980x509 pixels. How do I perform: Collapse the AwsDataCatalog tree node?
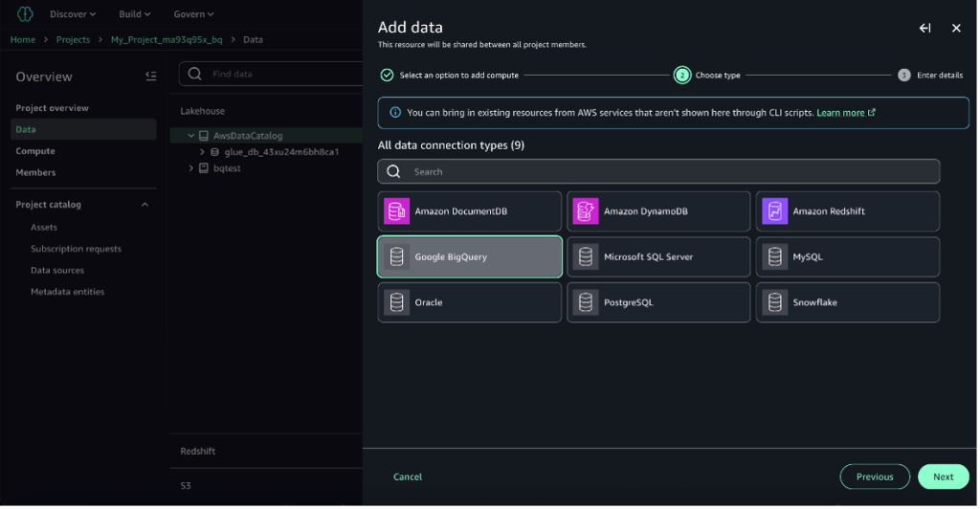click(191, 136)
